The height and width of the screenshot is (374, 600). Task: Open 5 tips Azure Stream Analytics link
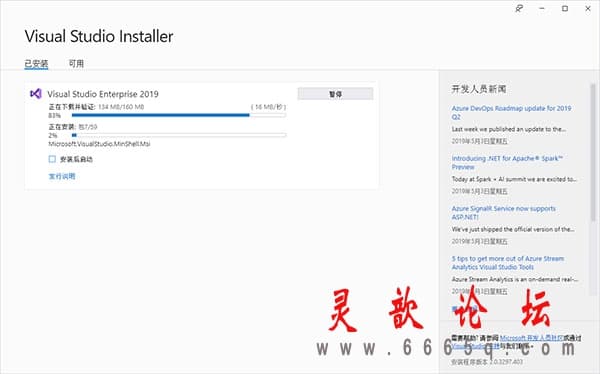(x=508, y=263)
